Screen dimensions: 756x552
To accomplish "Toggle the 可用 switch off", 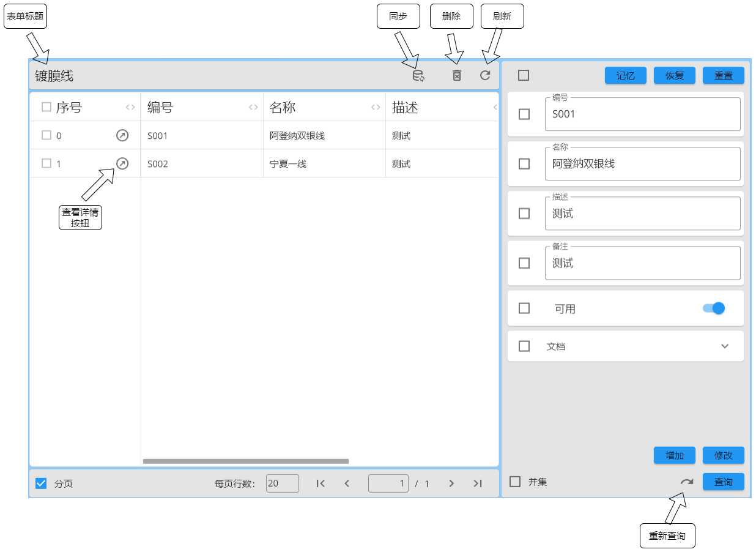I will pos(714,308).
